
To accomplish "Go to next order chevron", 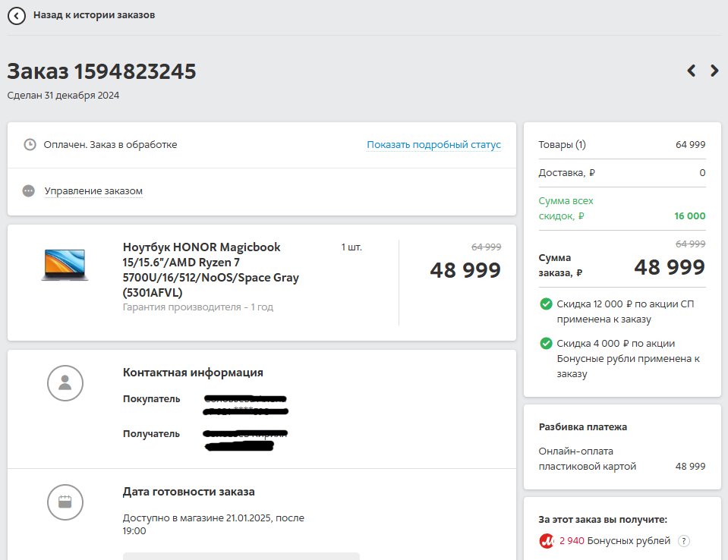I will [714, 71].
